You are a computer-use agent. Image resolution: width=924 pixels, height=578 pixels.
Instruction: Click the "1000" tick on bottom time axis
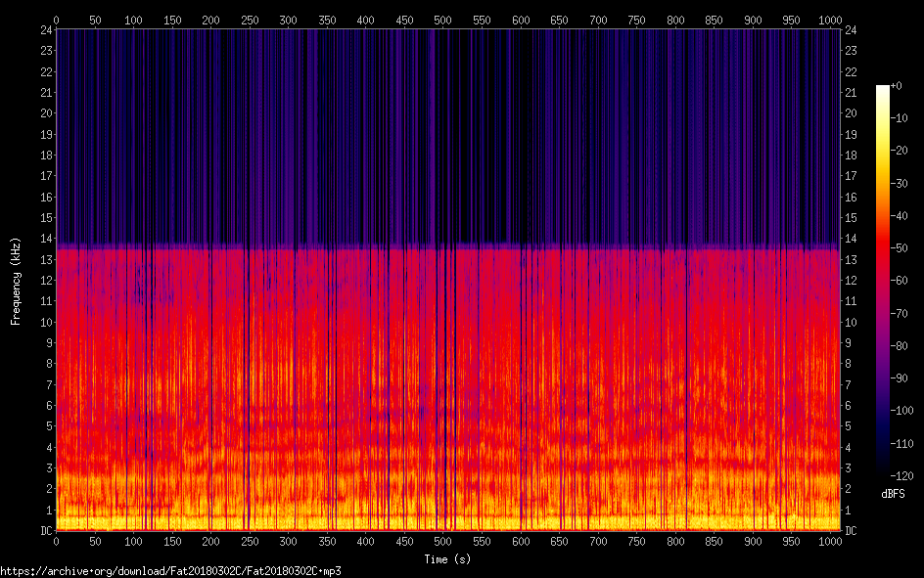tap(830, 542)
